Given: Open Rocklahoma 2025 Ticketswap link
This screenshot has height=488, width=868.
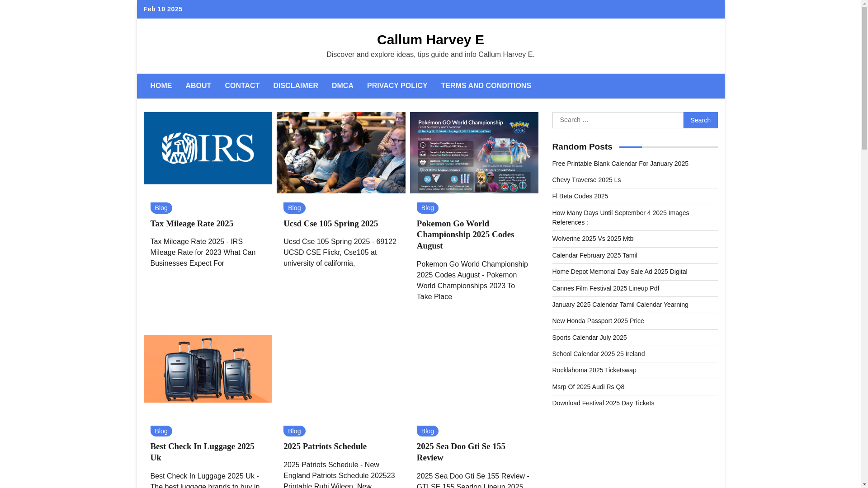Looking at the screenshot, I should 594,370.
